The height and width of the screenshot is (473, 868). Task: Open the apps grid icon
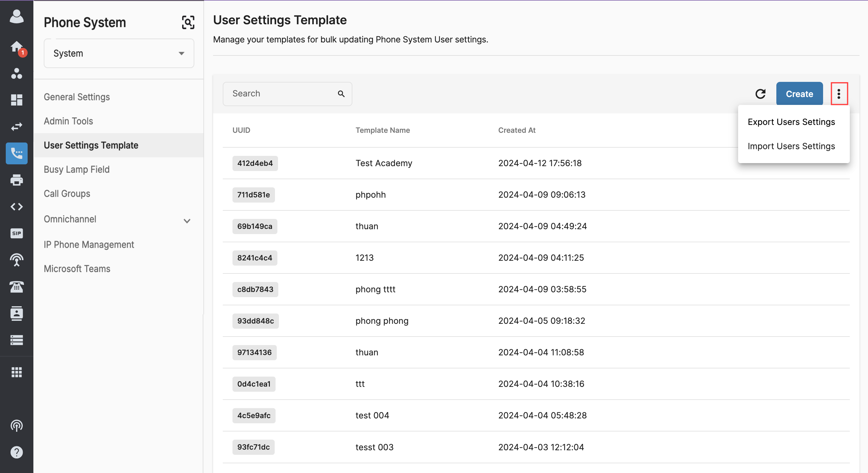pos(16,372)
